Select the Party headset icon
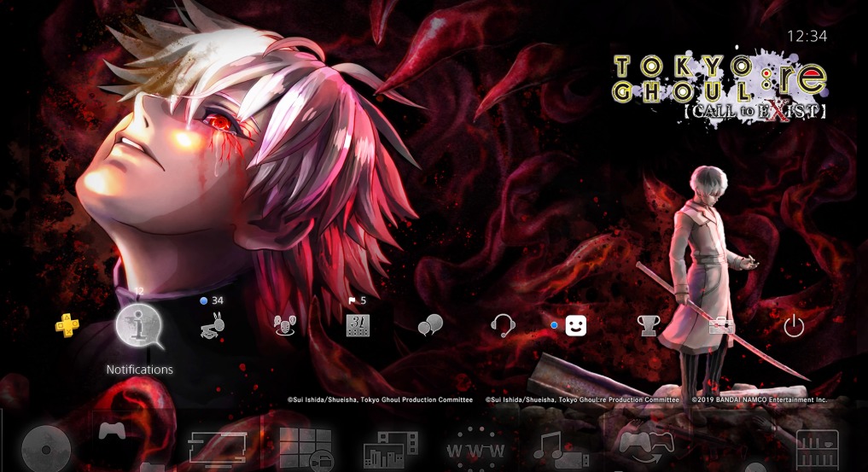The image size is (868, 472). click(x=503, y=325)
